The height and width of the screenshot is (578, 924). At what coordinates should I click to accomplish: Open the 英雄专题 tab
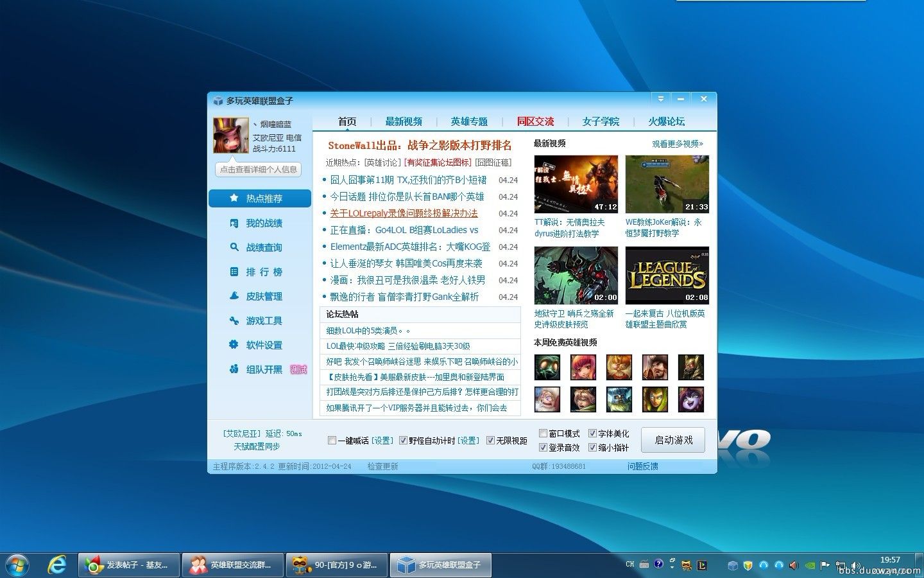tap(469, 121)
